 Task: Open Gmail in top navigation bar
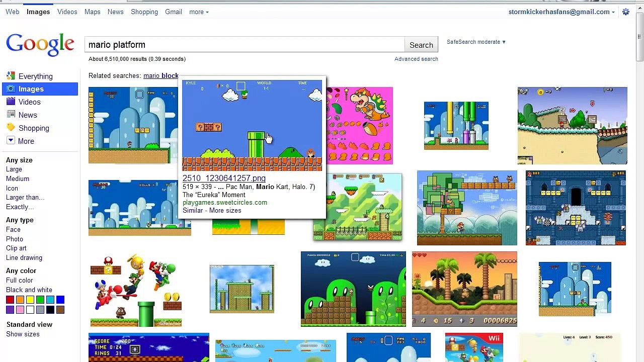174,12
